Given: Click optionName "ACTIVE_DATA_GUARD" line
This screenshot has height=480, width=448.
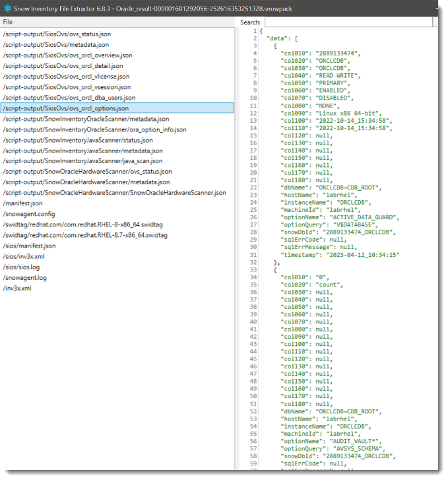Looking at the screenshot, I should tap(340, 217).
